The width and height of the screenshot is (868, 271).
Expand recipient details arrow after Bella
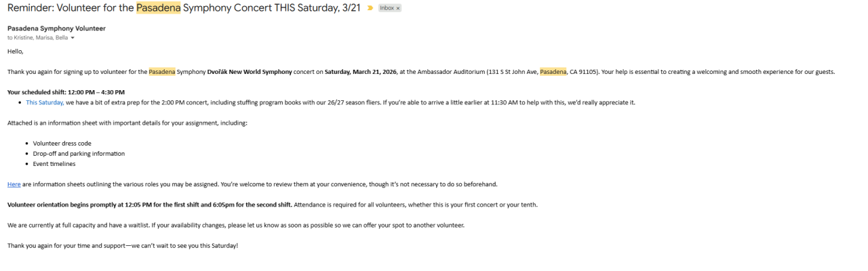click(x=73, y=38)
